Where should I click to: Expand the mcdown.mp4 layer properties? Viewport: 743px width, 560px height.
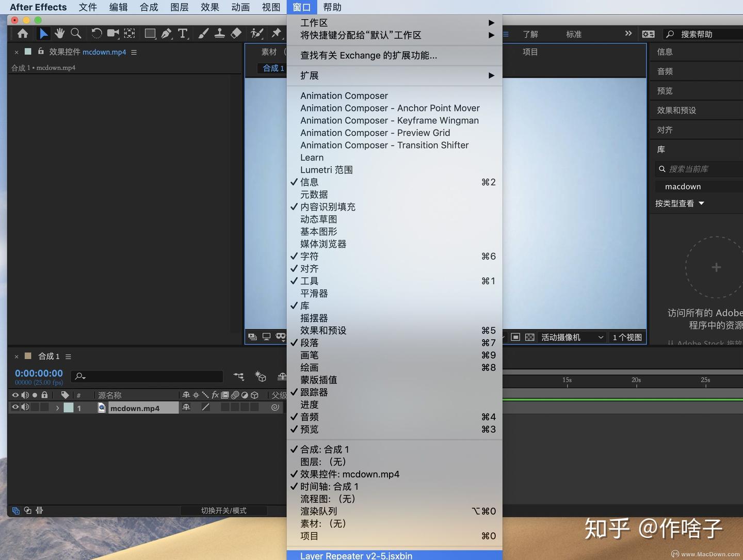(57, 407)
